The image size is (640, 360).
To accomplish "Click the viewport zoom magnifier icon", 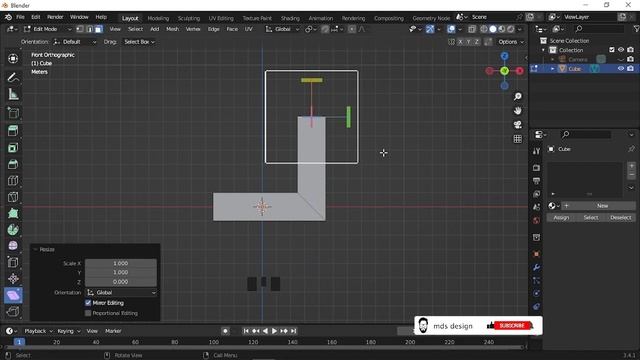I will tap(518, 96).
